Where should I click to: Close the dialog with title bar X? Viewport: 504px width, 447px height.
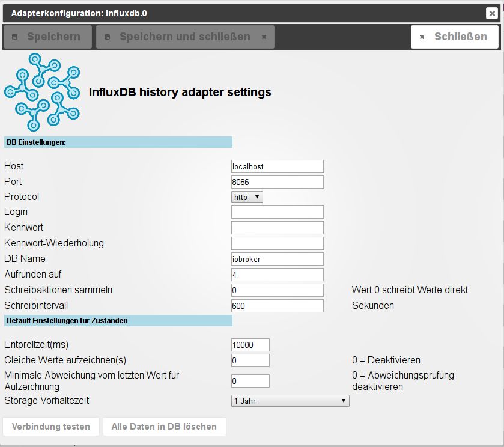click(x=492, y=13)
